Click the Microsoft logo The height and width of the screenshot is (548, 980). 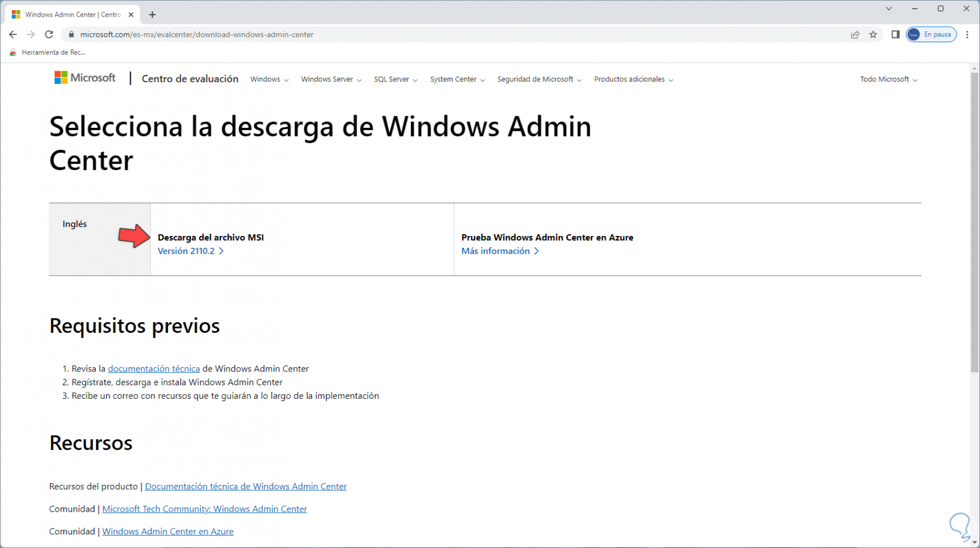[85, 78]
